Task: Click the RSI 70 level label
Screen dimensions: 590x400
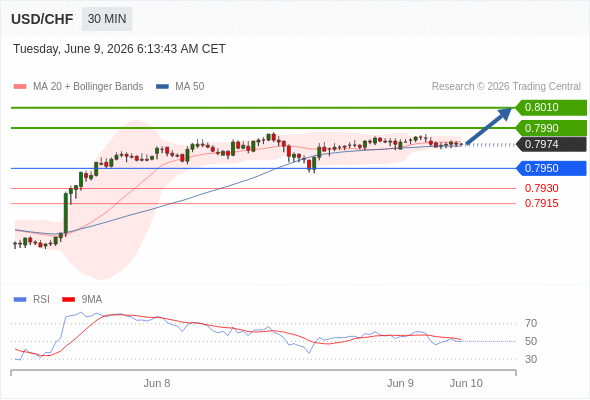Action: 531,323
